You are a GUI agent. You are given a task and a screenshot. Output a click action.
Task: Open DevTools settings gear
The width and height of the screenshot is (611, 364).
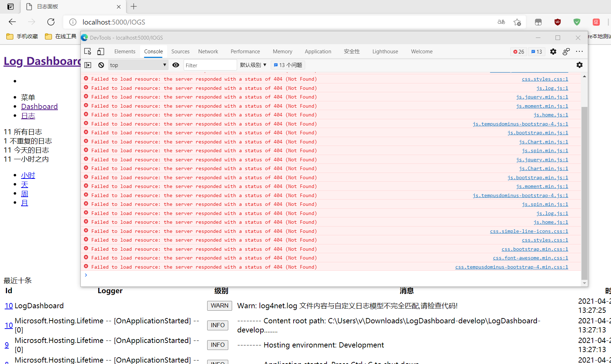click(553, 52)
